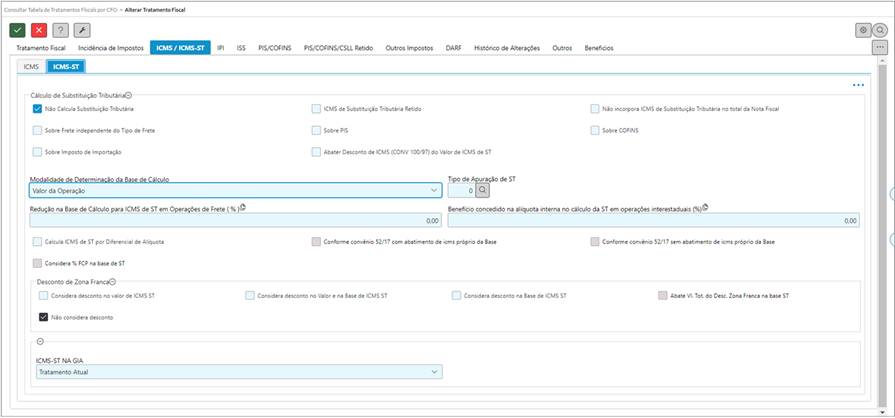Click the red X cancel button
Viewport: 895px width, 418px height.
coord(39,30)
